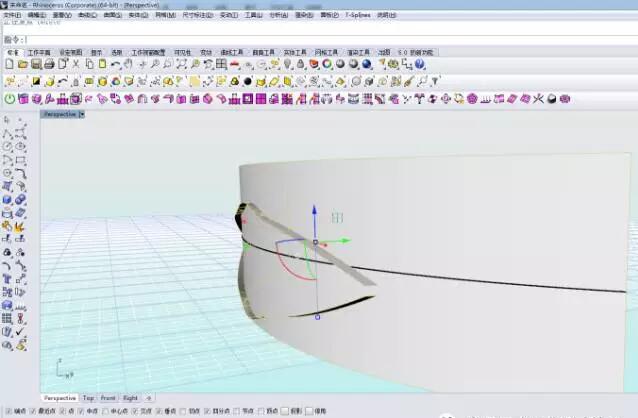The image size is (638, 418).
Task: Click the Copy icon
Action: click(x=90, y=64)
